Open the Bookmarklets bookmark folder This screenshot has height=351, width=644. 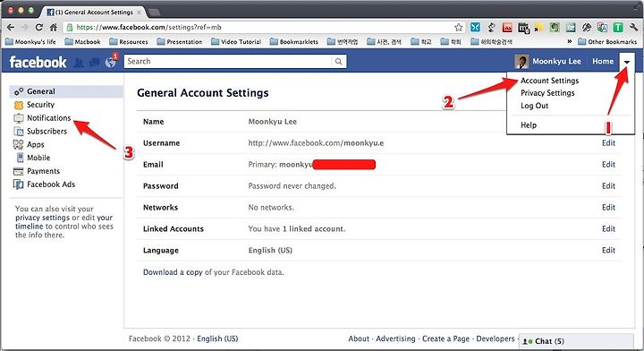click(x=294, y=41)
